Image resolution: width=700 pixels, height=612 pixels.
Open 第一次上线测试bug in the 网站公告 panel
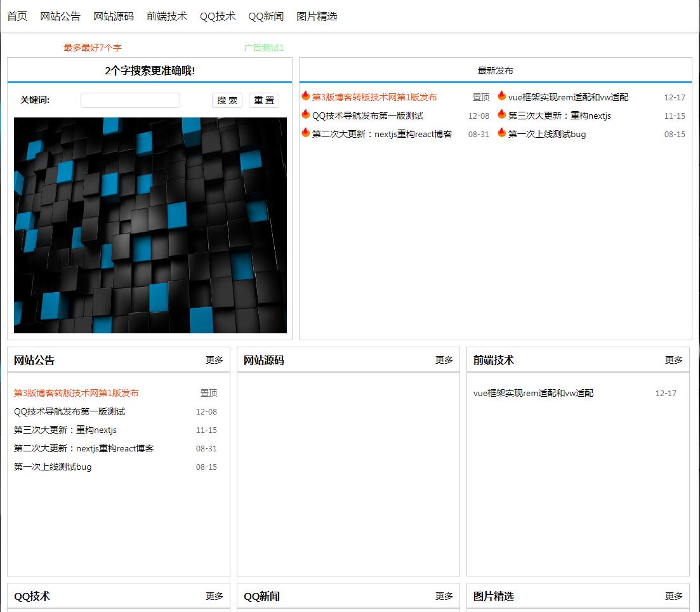point(53,467)
